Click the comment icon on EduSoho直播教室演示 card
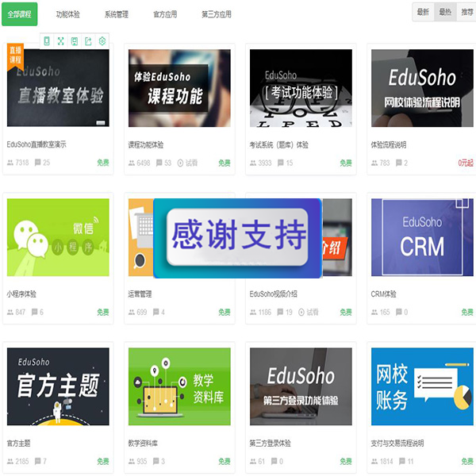 (x=37, y=163)
